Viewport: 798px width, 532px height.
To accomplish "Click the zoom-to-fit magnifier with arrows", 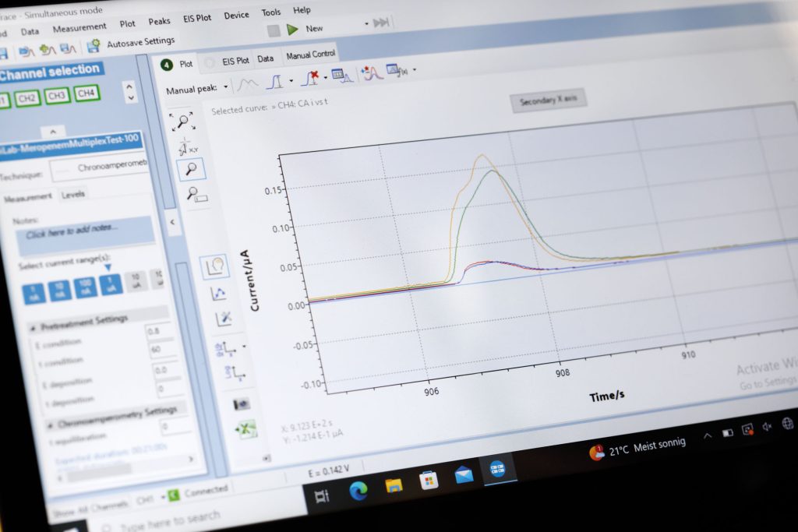I will 182,122.
